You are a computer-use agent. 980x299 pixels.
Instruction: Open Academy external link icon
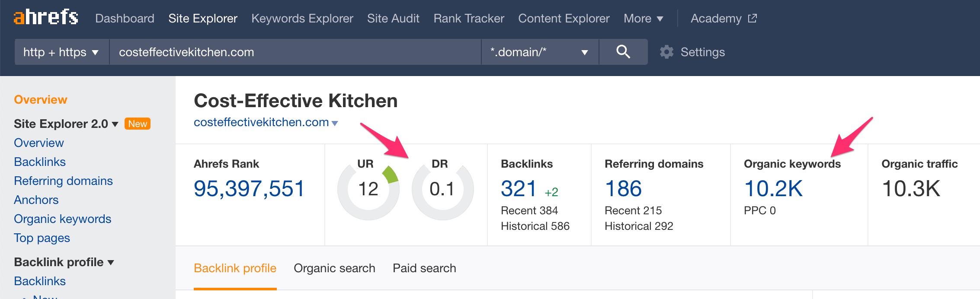coord(753,18)
